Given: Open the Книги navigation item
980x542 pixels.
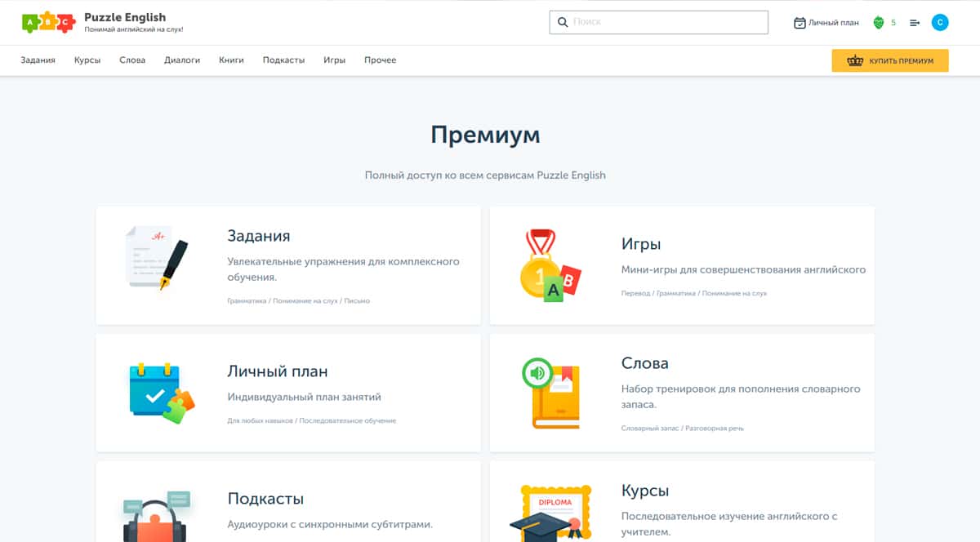Looking at the screenshot, I should tap(231, 60).
